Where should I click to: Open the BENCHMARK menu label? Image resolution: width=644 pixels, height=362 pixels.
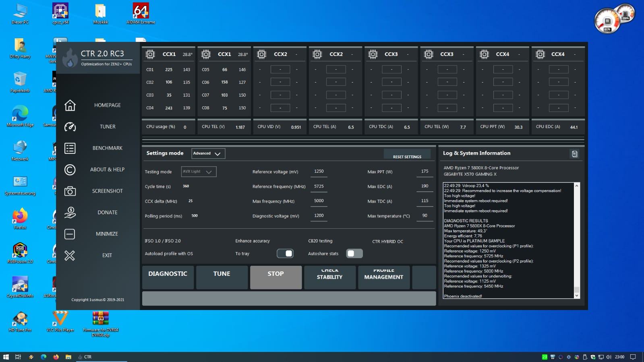[x=108, y=148]
